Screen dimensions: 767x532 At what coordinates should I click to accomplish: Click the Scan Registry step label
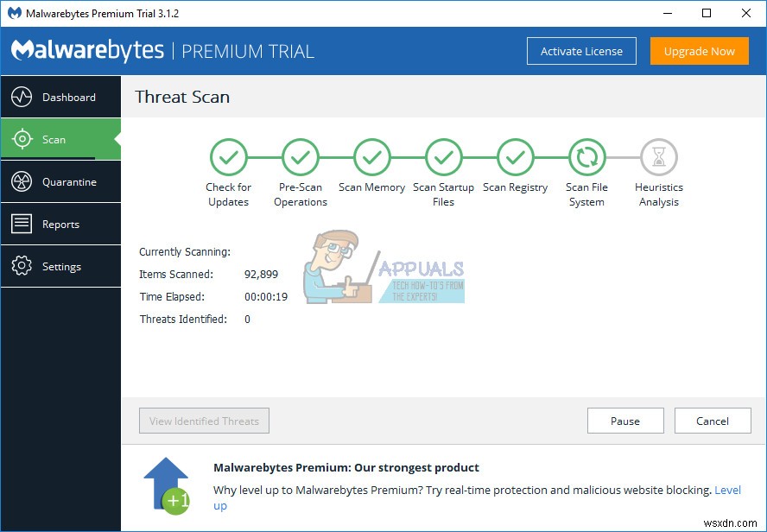[x=515, y=187]
